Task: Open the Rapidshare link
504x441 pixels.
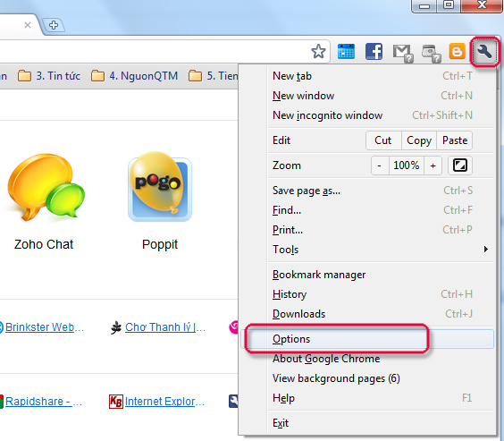Action: (44, 402)
